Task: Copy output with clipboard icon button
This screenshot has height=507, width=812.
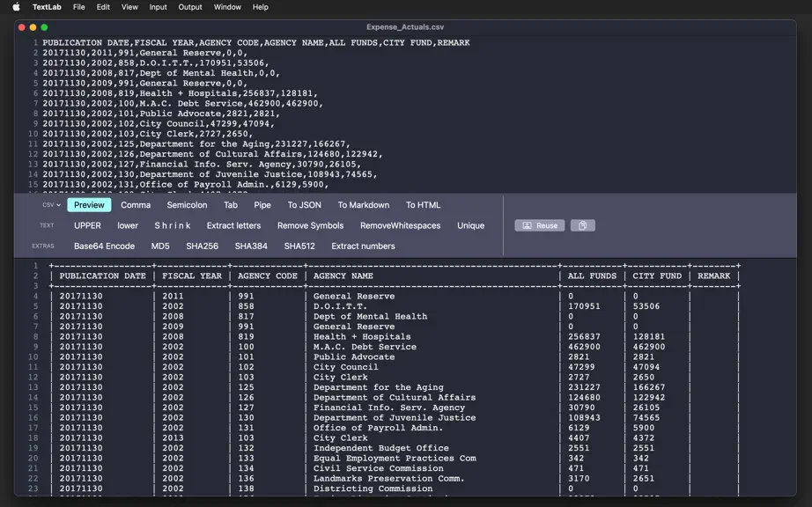Action: click(583, 225)
